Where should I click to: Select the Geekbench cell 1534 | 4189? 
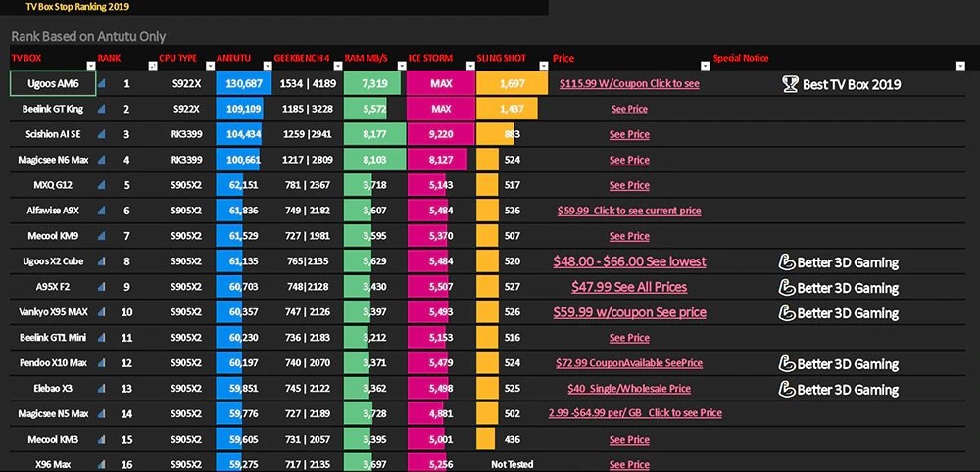pos(308,83)
